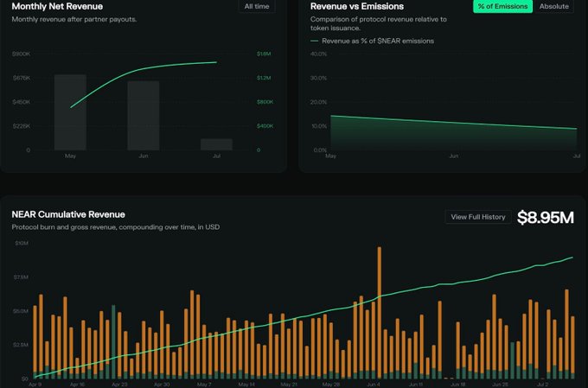Viewport: 588px width, 388px height.
Task: Click the green $1.6M axis label
Action: coord(264,54)
